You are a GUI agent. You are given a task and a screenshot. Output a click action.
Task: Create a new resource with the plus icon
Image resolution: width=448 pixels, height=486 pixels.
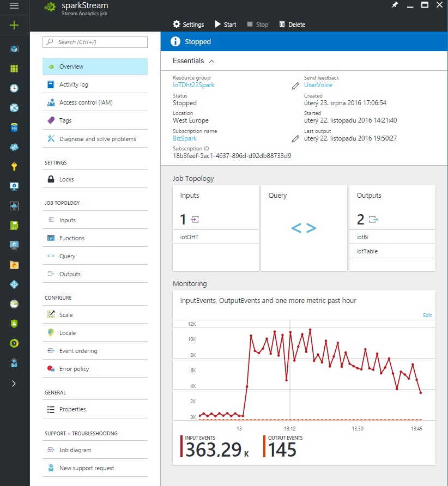pyautogui.click(x=15, y=25)
